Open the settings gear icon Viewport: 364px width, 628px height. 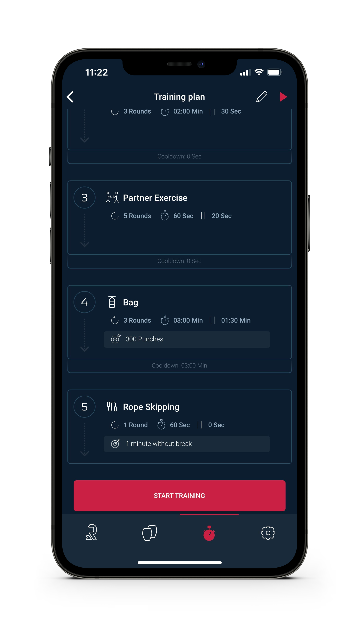pyautogui.click(x=269, y=533)
